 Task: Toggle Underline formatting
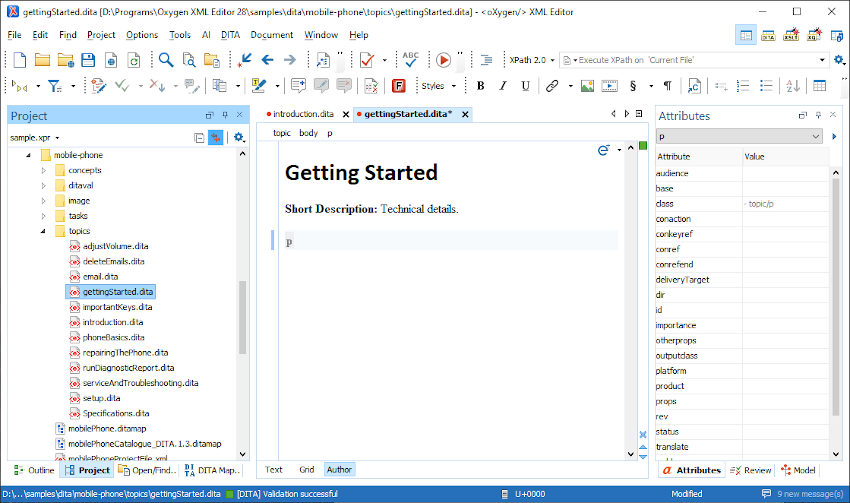point(525,86)
